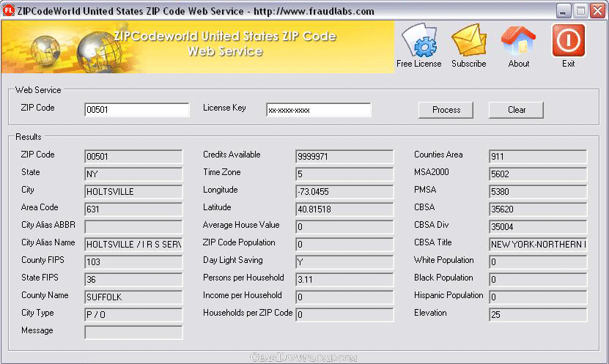Click the State field showing NY
This screenshot has width=609, height=364.
click(x=133, y=174)
